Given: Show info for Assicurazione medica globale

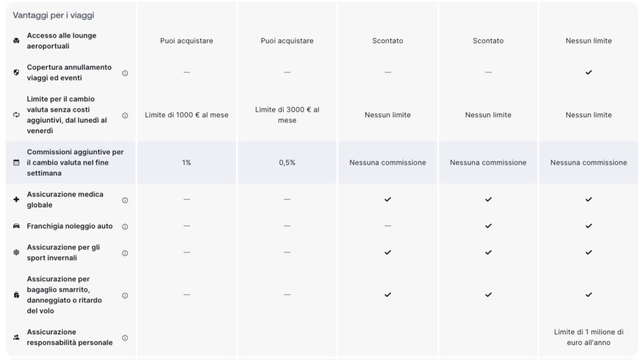Looking at the screenshot, I should pyautogui.click(x=125, y=200).
